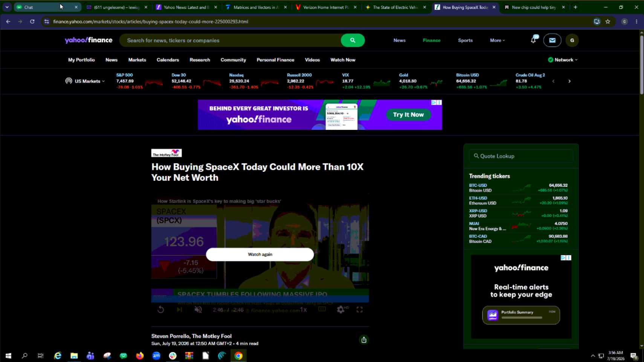Switch to the State of Electric Vehicles tab
This screenshot has width=644, height=362.
click(x=396, y=7)
